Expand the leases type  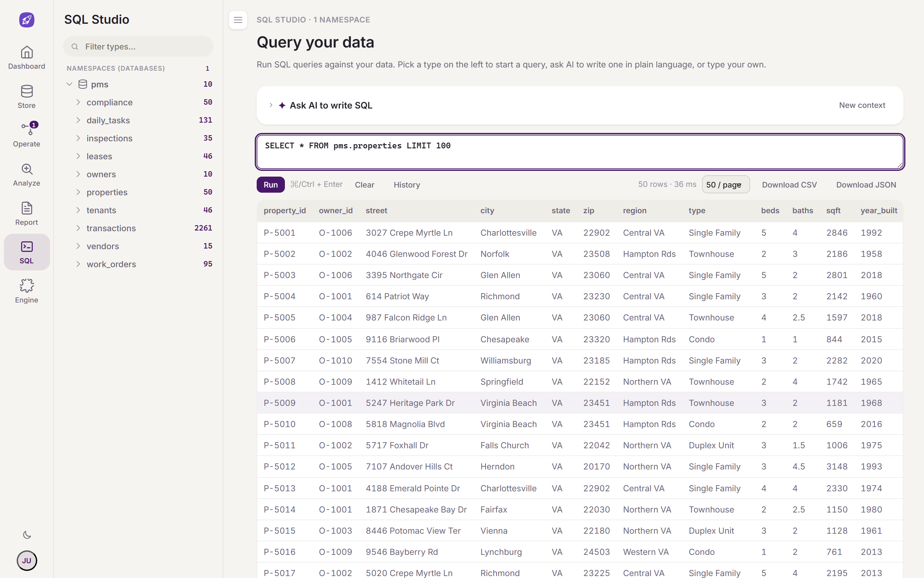point(78,156)
